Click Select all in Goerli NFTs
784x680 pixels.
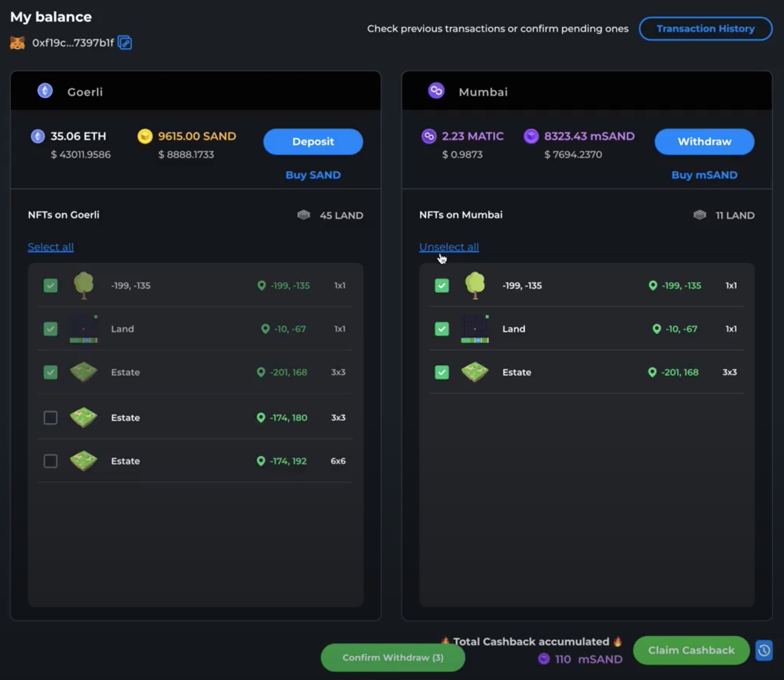point(50,247)
